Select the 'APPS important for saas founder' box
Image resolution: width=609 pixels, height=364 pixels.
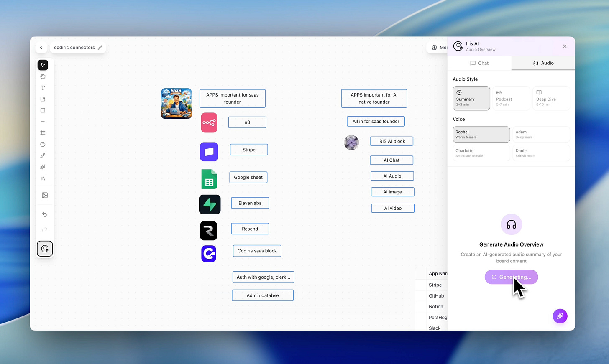[233, 98]
